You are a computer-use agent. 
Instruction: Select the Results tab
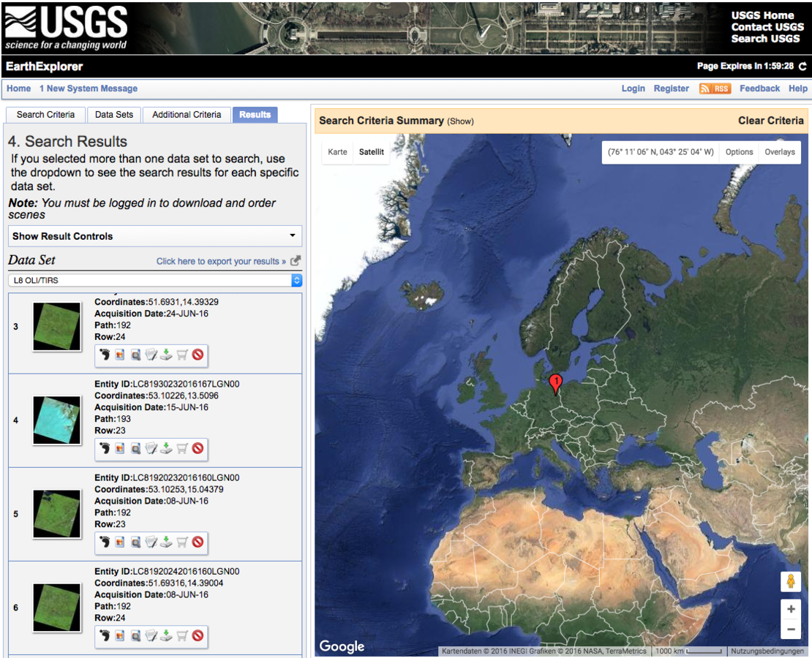(255, 114)
